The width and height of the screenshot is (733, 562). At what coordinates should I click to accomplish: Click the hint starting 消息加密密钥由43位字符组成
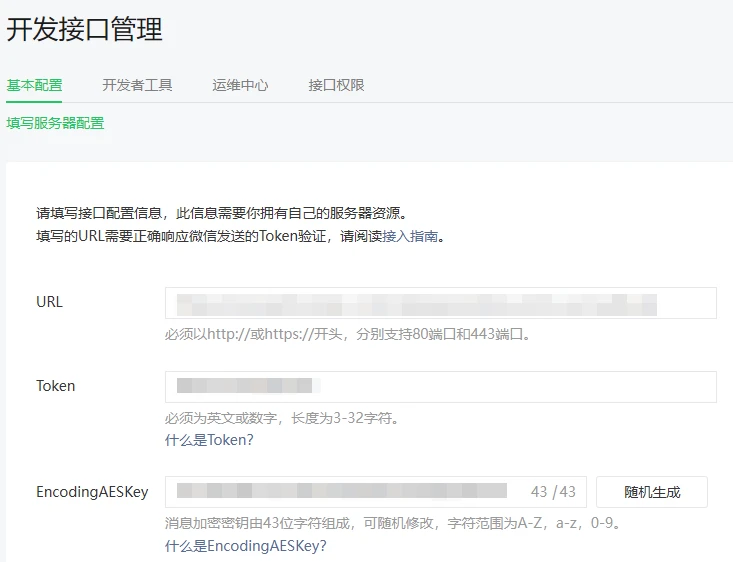[x=393, y=523]
